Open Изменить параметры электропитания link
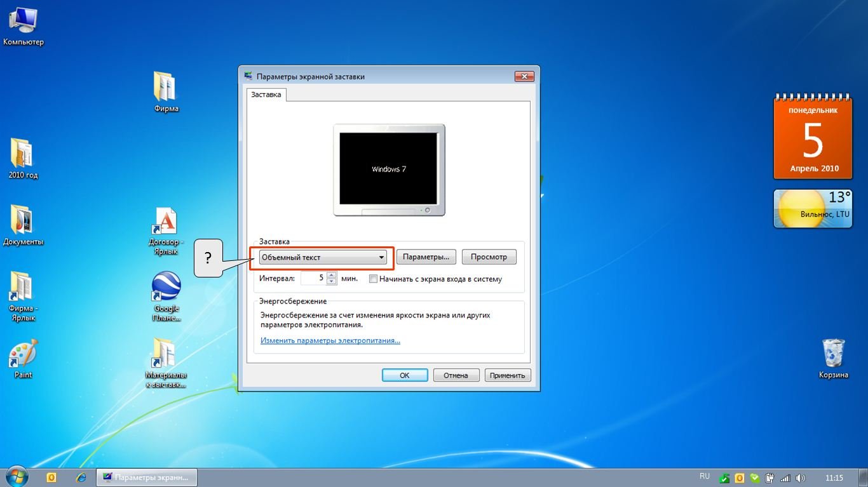Viewport: 868px width, 487px height. (330, 341)
